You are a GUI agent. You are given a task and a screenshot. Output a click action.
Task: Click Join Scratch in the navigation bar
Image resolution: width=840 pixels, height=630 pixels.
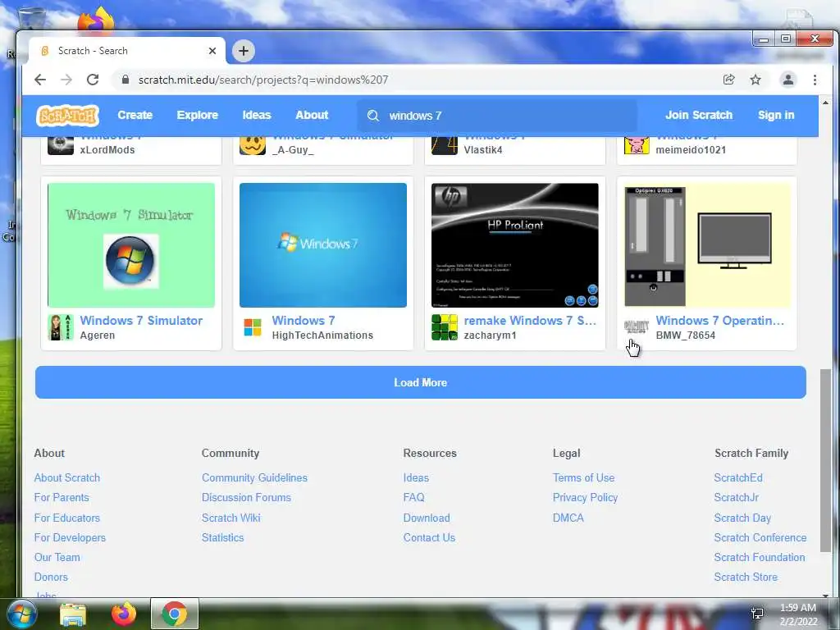pos(699,115)
